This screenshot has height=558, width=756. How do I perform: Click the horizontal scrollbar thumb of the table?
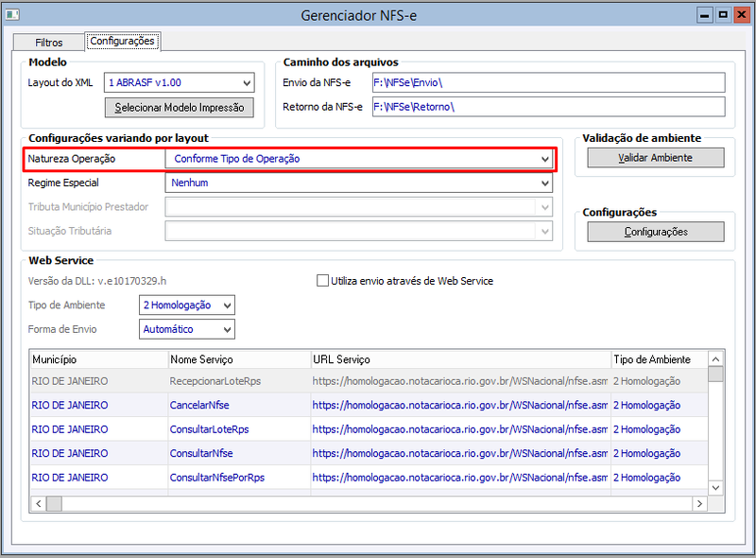tap(54, 504)
